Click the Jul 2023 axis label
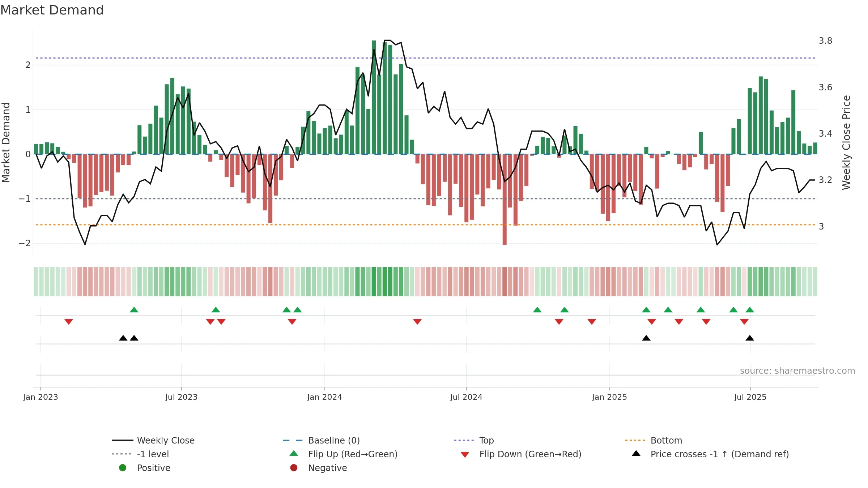868x488 pixels. tap(182, 397)
